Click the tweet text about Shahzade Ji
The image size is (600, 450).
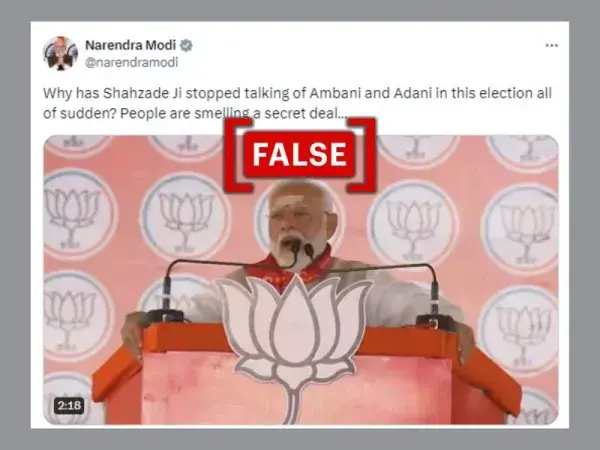click(x=297, y=103)
